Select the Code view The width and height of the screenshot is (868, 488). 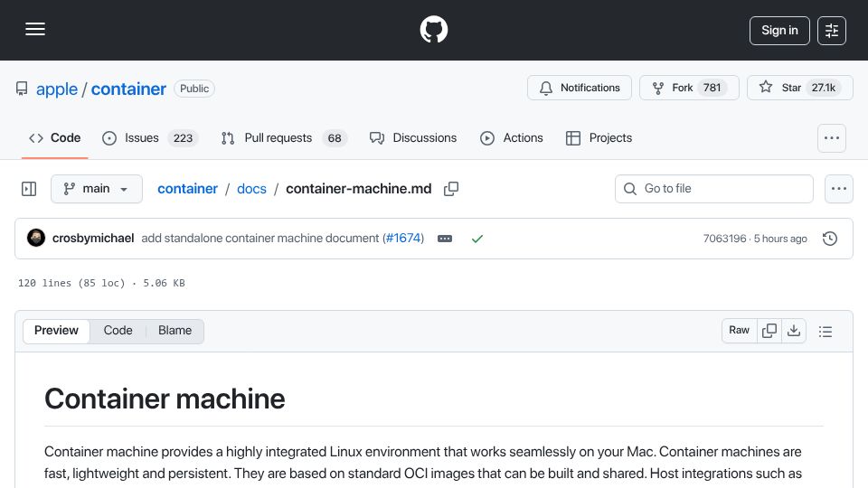point(118,331)
